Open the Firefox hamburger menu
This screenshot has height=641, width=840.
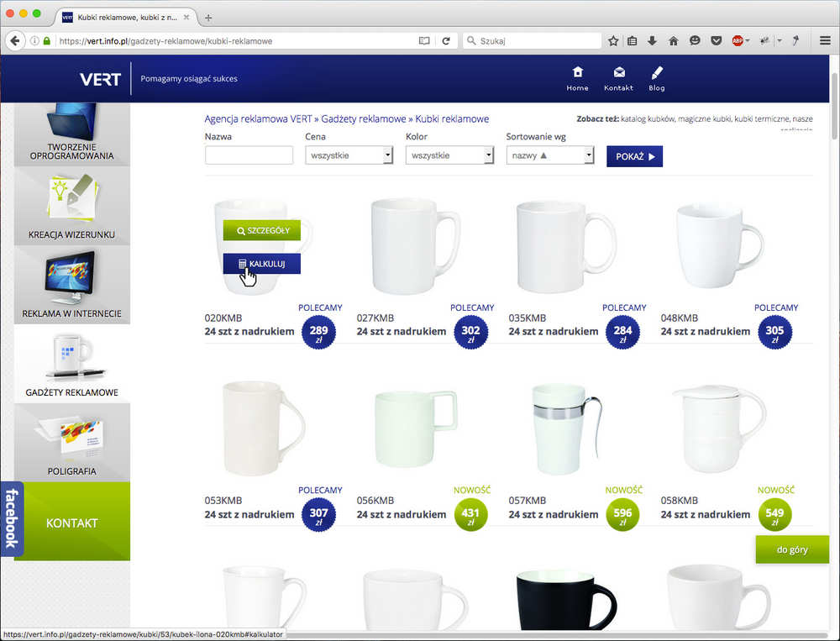pos(826,40)
